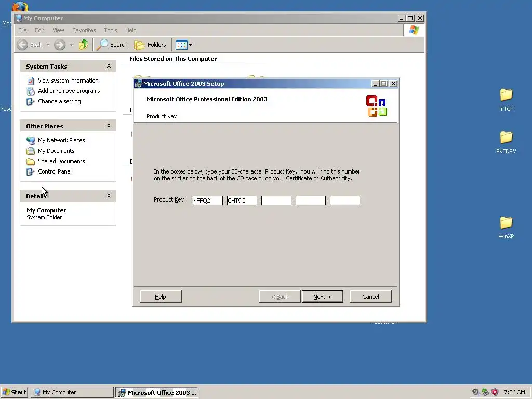This screenshot has width=532, height=399.
Task: Click the Back arrow icon in My Computer
Action: coord(22,45)
